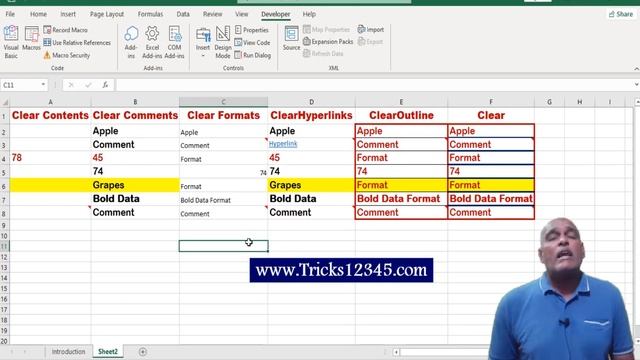Image resolution: width=640 pixels, height=360 pixels.
Task: Click XML Import
Action: click(371, 29)
